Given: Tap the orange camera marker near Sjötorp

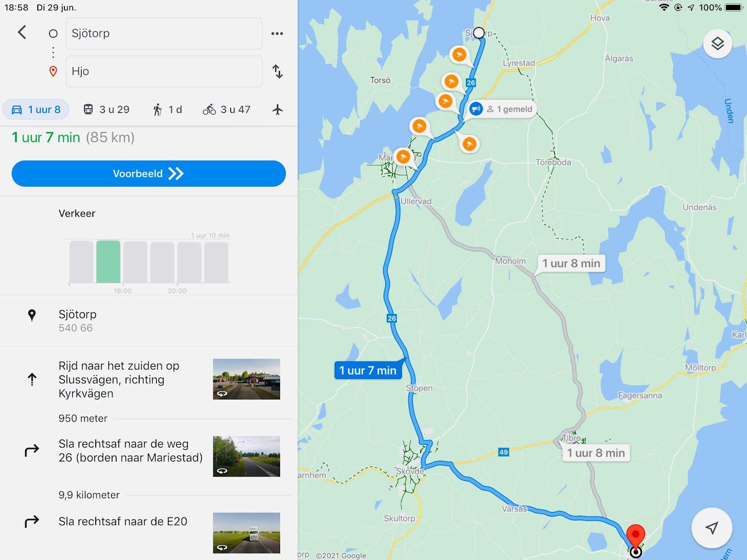Looking at the screenshot, I should (x=459, y=55).
